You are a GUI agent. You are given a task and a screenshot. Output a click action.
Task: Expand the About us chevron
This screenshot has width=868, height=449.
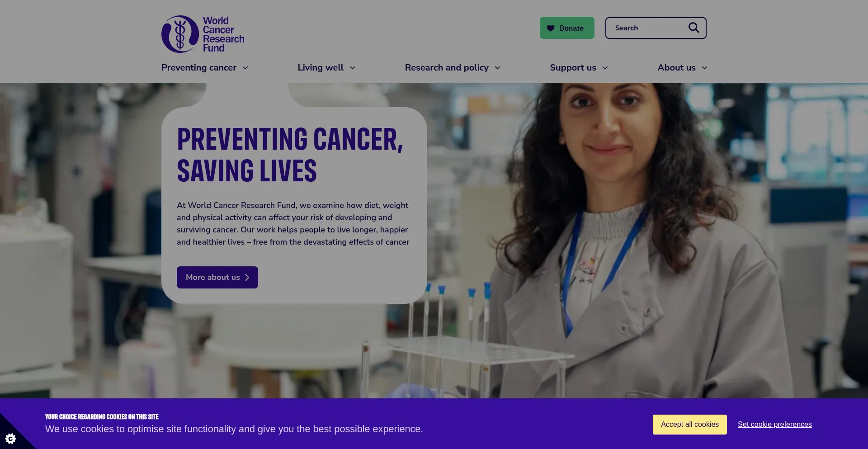coord(704,68)
